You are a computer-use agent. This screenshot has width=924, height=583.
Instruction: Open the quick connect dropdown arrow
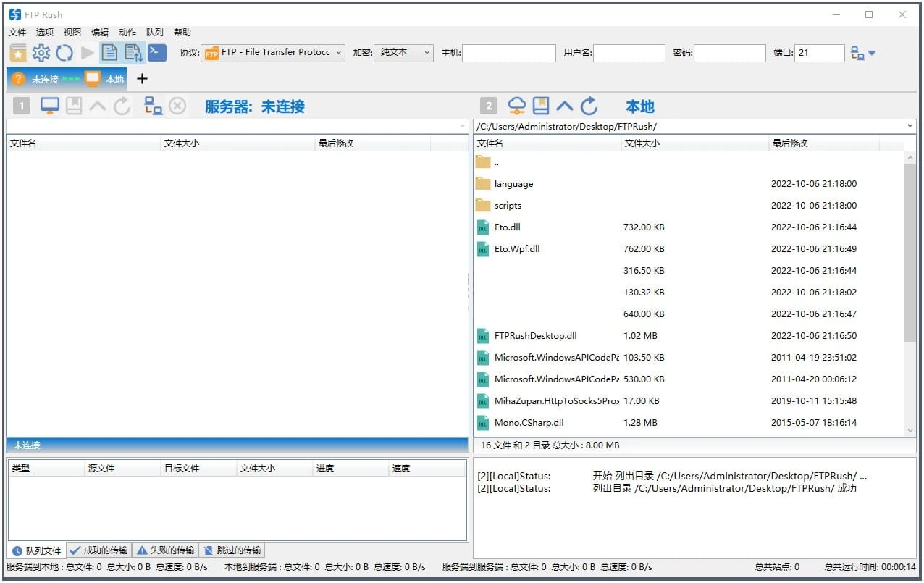click(872, 53)
